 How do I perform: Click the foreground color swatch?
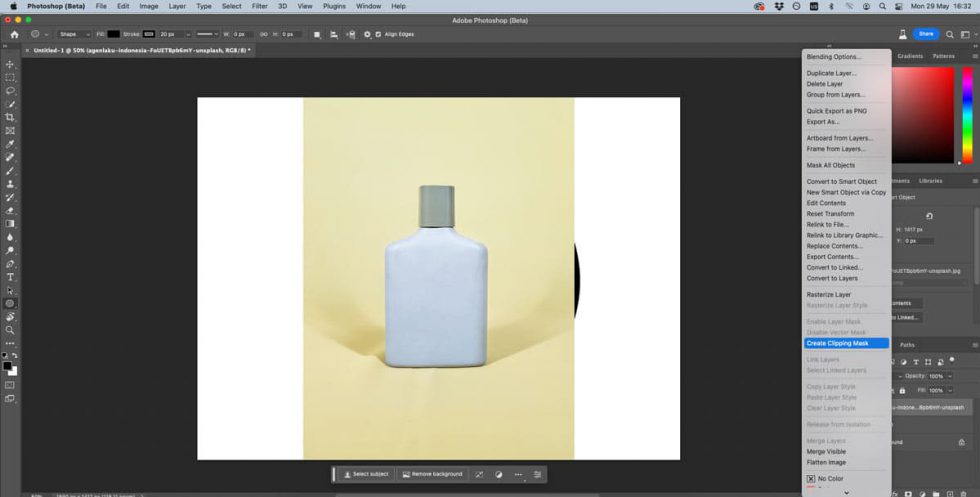coord(7,366)
